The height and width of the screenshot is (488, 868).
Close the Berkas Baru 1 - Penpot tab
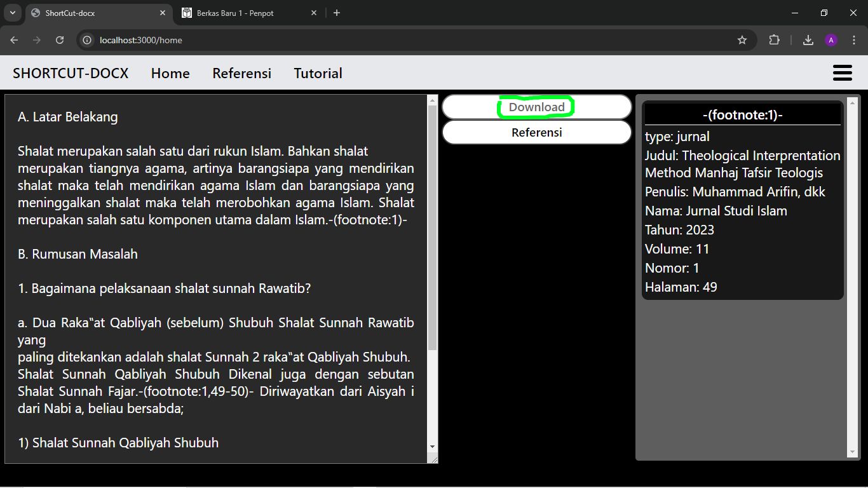click(314, 13)
